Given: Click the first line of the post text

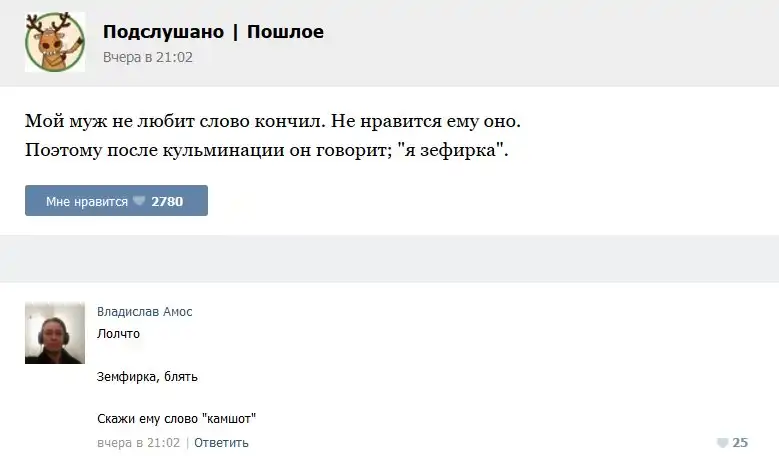Looking at the screenshot, I should click(x=273, y=122).
